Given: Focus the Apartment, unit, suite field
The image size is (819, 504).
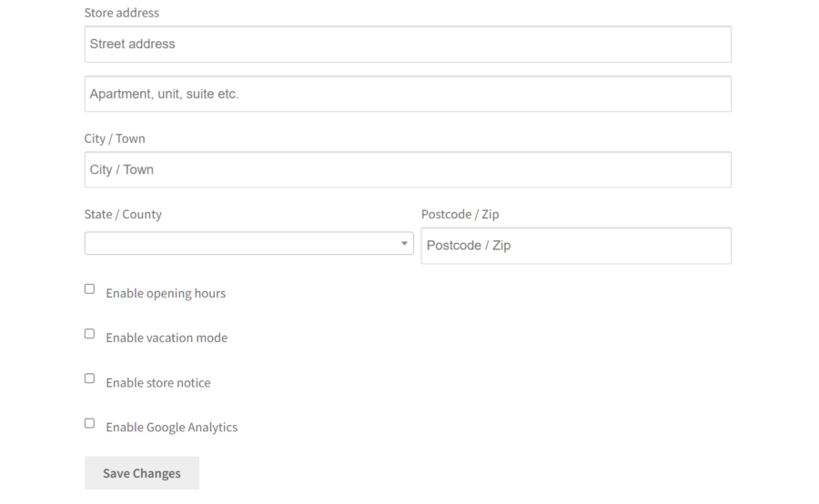Looking at the screenshot, I should [x=408, y=94].
